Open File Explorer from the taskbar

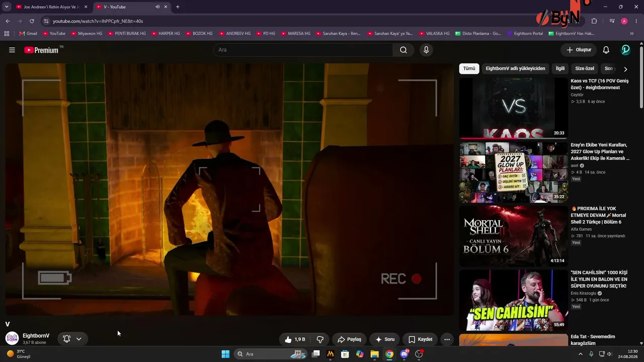[x=374, y=354]
